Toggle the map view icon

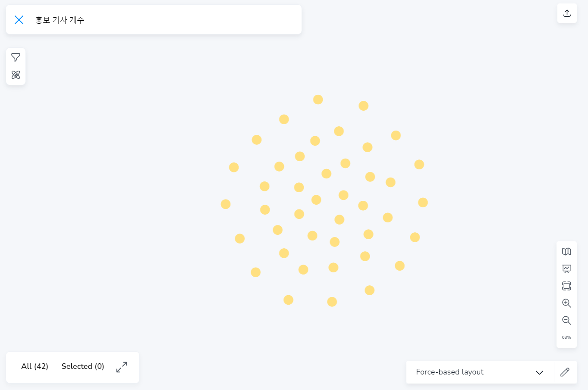(566, 252)
